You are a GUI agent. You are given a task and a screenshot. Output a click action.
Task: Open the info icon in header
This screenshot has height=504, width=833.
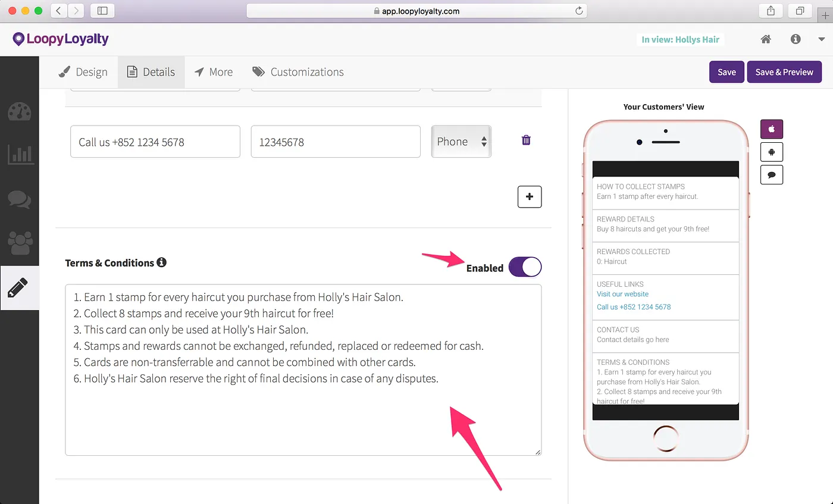coord(796,39)
